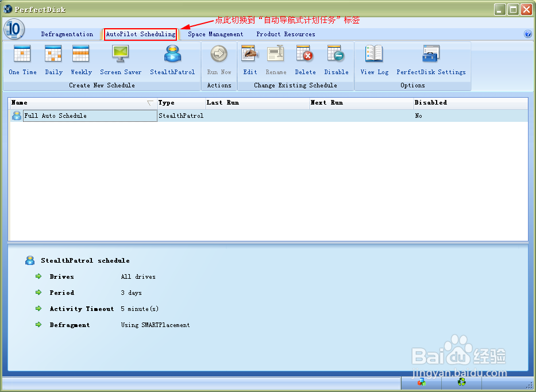Delete the selected schedule
Viewport: 536px width, 392px height.
(x=305, y=60)
